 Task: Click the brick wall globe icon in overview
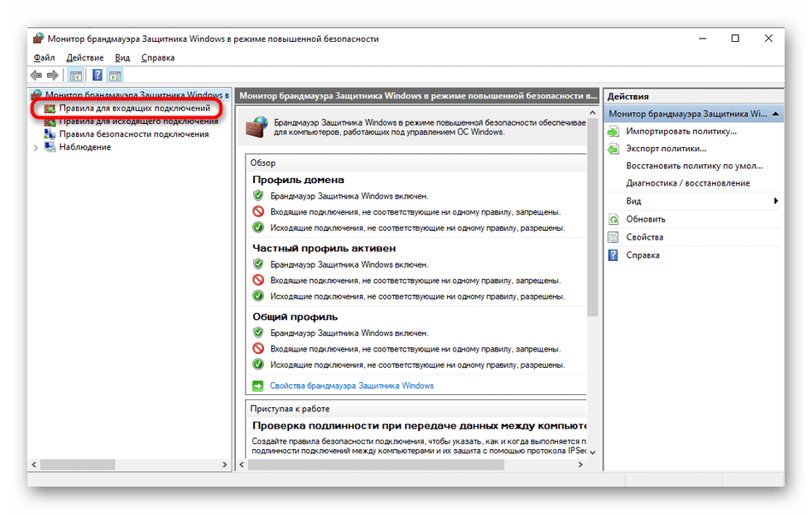coord(257,127)
